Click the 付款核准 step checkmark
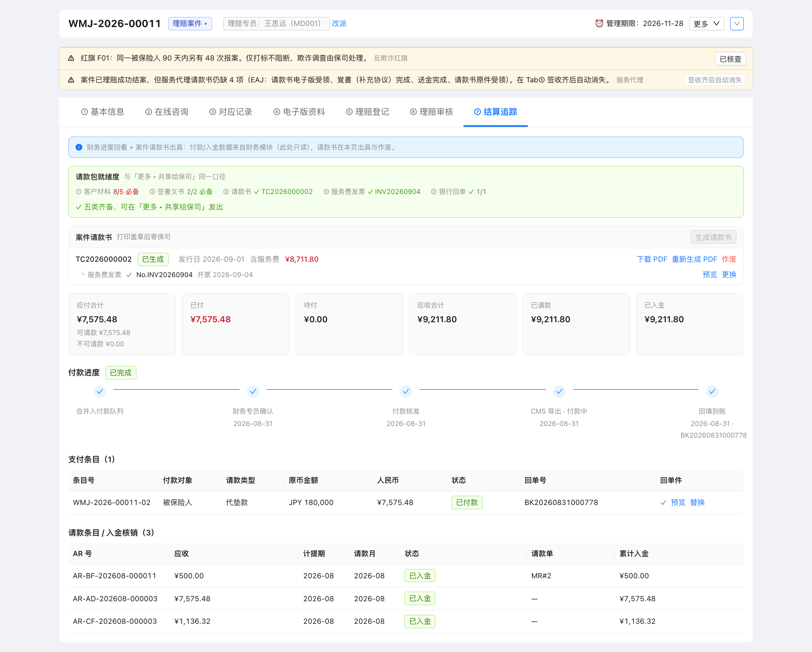The height and width of the screenshot is (652, 812). (x=406, y=391)
